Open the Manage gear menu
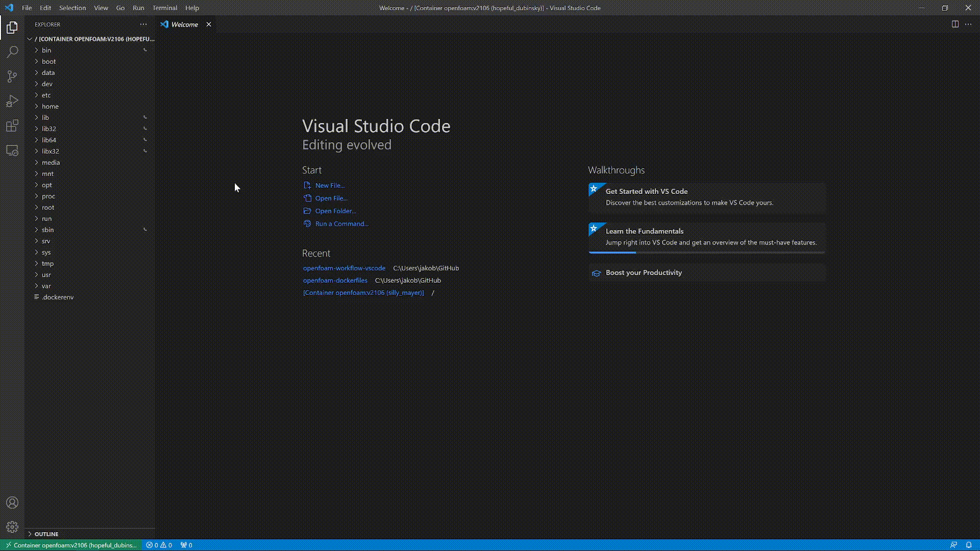Viewport: 980px width, 551px height. pyautogui.click(x=12, y=527)
